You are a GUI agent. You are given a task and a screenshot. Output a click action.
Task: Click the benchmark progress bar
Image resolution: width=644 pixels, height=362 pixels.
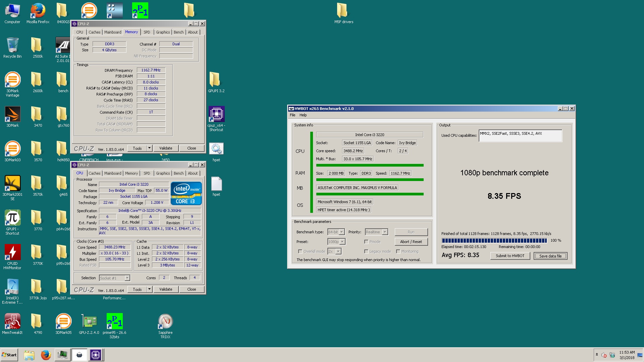click(x=494, y=241)
